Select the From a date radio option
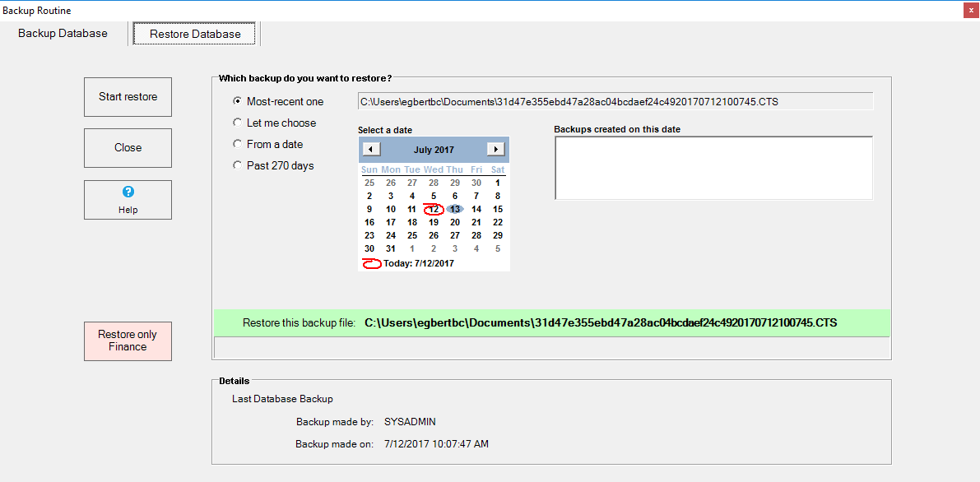Viewport: 980px width, 482px height. [x=238, y=145]
